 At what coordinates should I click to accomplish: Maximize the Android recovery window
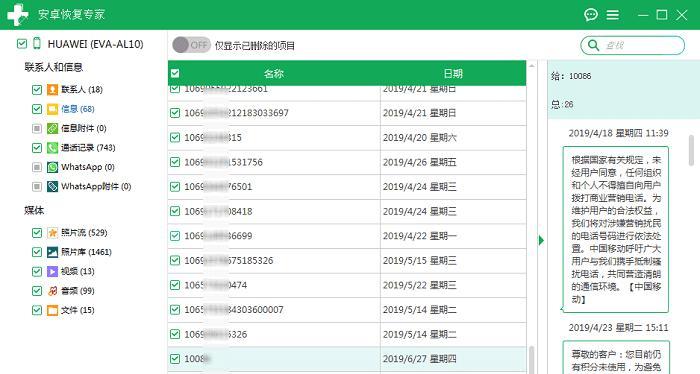point(662,15)
